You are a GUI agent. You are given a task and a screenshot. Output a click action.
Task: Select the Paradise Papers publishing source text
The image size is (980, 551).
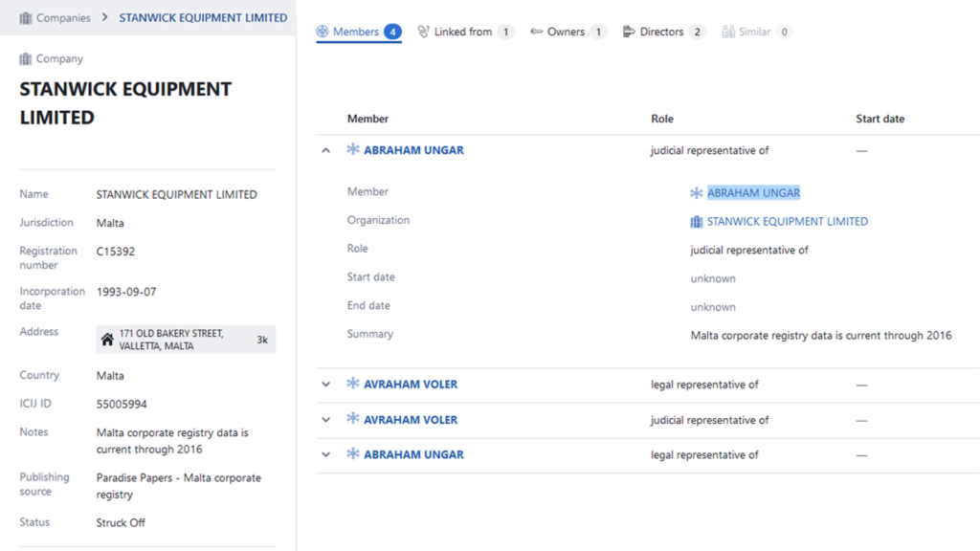(179, 486)
